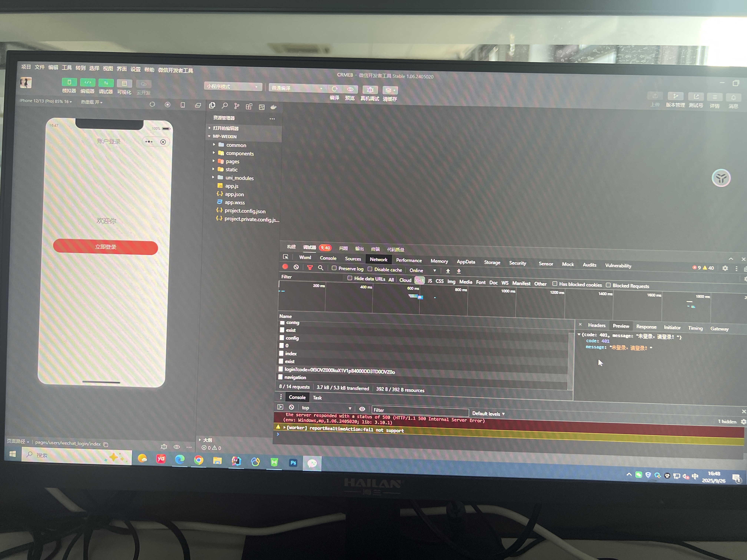This screenshot has height=560, width=747.
Task: Click the Simulator toggle icon in toolbar
Action: click(x=69, y=82)
